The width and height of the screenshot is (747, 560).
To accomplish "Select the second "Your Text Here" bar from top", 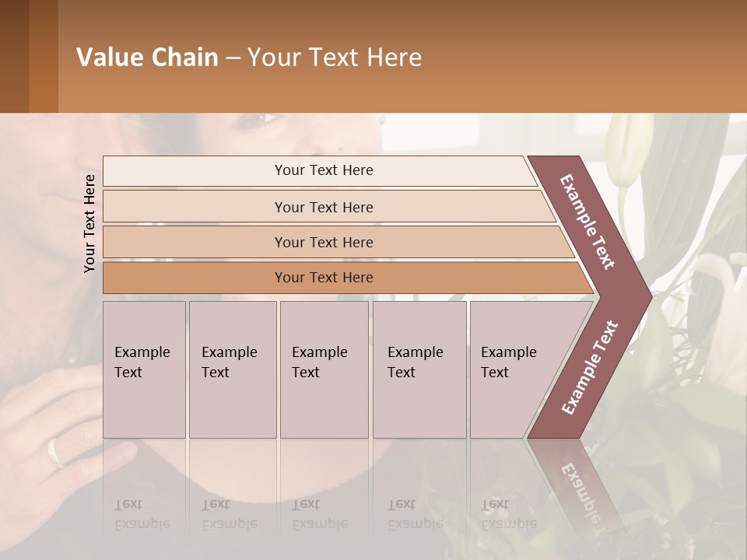I will (x=323, y=207).
